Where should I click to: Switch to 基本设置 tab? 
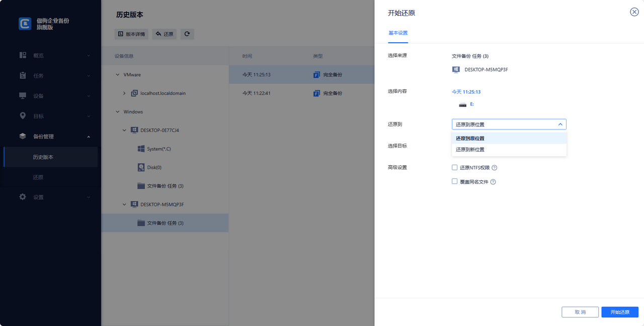tap(397, 33)
